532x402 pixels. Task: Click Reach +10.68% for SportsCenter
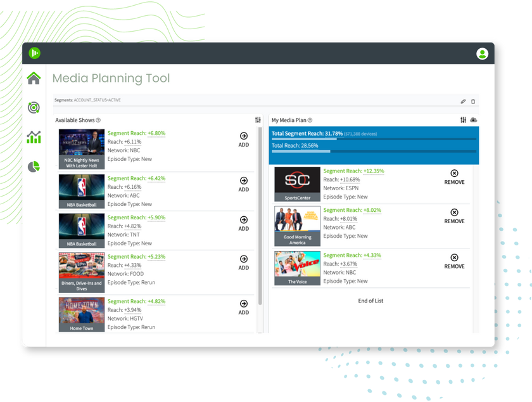[x=341, y=179]
